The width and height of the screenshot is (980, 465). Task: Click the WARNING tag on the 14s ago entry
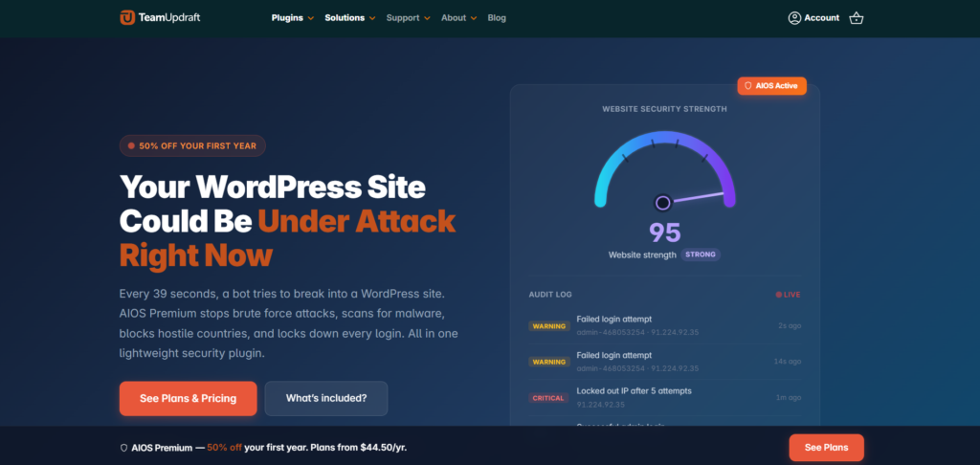pos(548,362)
